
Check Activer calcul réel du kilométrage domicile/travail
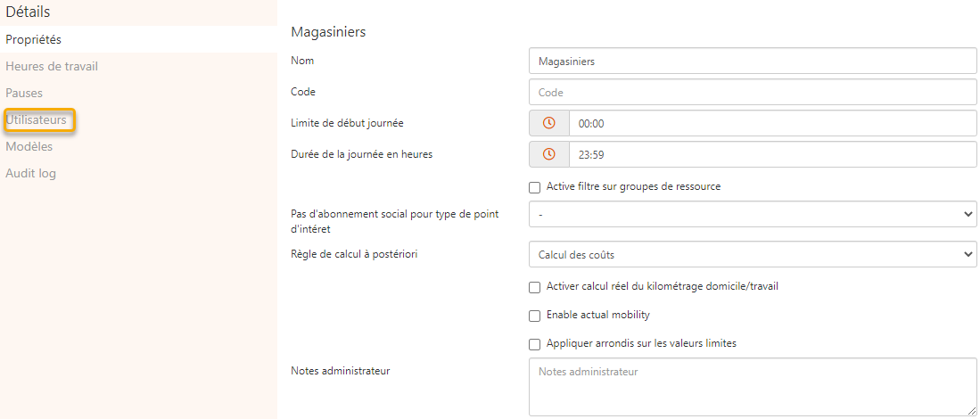[535, 287]
